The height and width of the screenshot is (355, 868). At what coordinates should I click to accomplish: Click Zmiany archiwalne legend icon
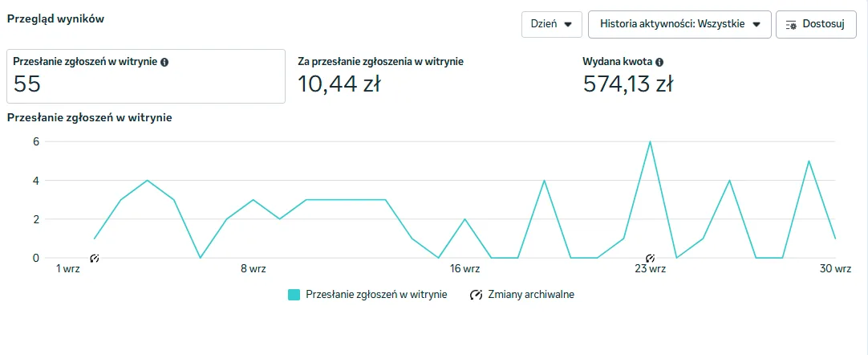(476, 295)
